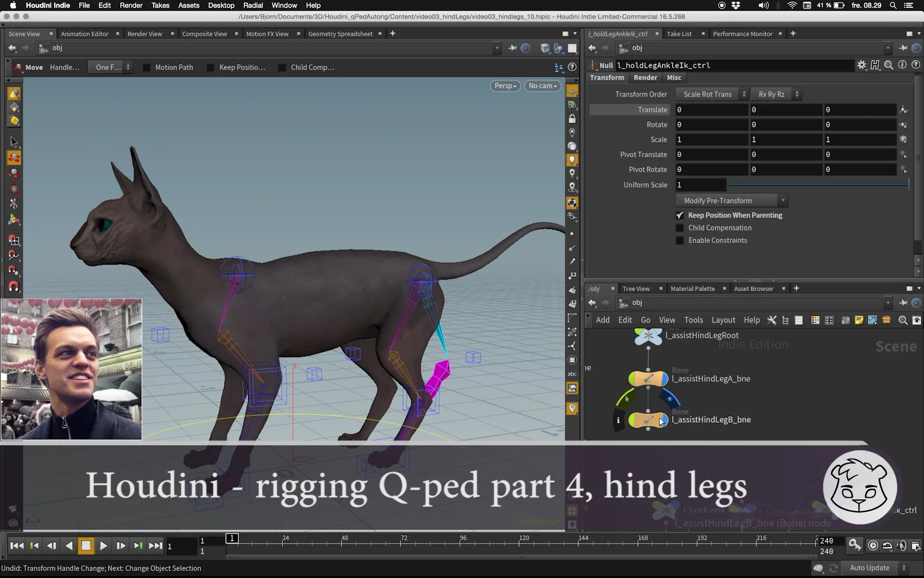Expand viewport obj path dropdown arrow
The image size is (924, 578).
497,48
